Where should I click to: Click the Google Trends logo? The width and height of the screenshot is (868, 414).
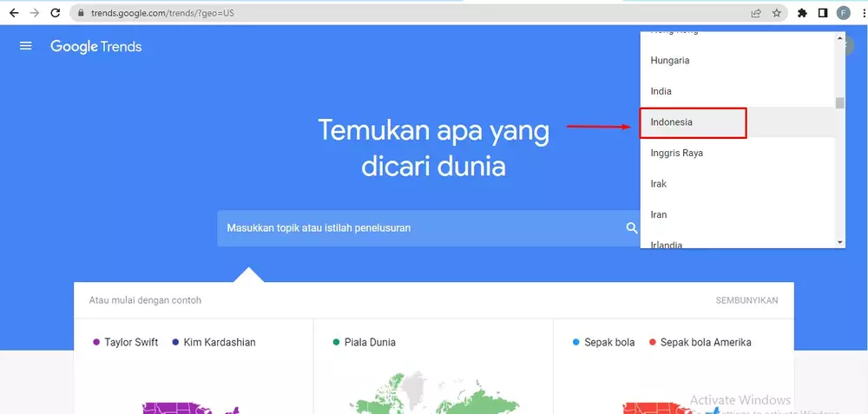point(96,47)
